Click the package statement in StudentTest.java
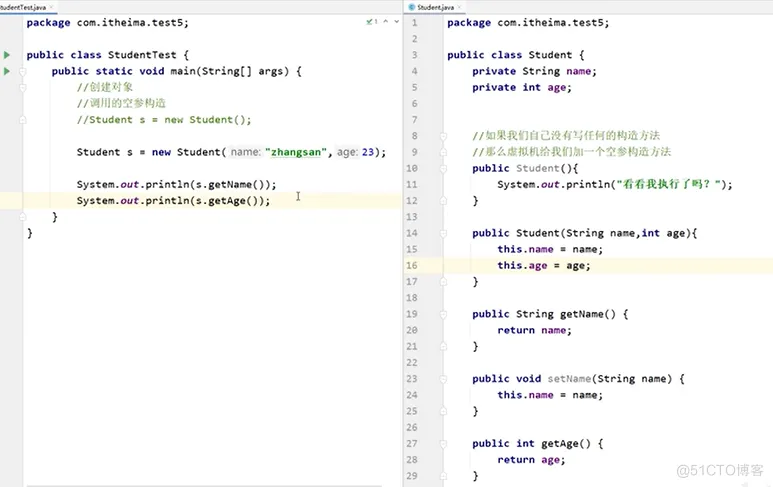 coord(107,23)
